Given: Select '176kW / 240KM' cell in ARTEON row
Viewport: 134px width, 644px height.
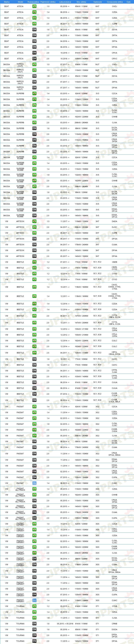Looking at the screenshot, I should tap(81, 245).
